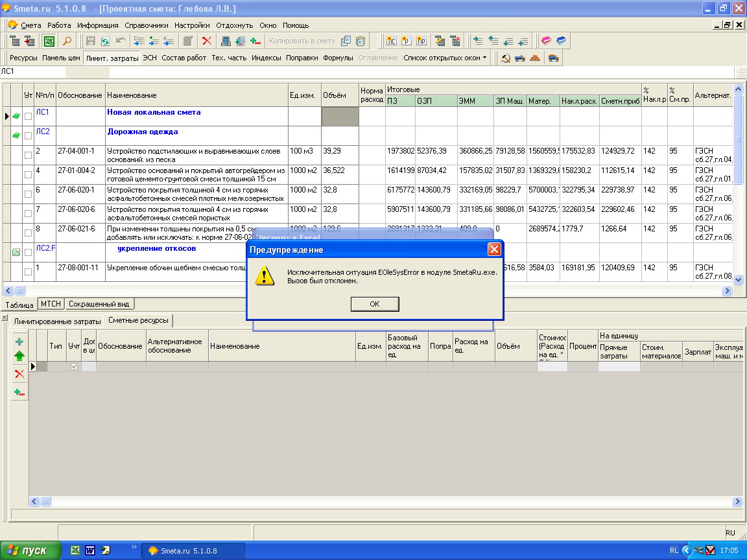Click the Пуск start button
747x560 pixels.
point(30,550)
